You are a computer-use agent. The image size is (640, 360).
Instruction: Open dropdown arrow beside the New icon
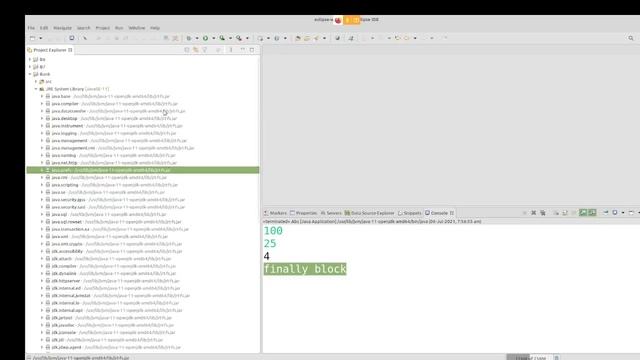click(40, 38)
